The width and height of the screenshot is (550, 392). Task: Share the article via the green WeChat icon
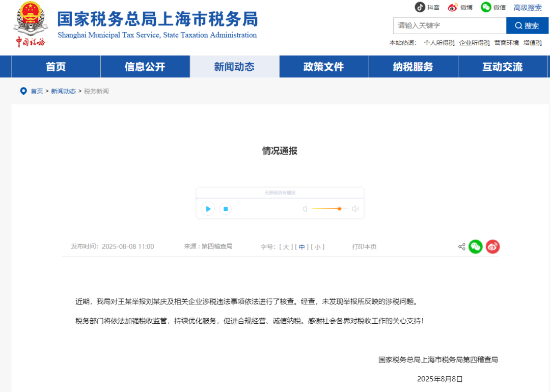[x=475, y=246]
